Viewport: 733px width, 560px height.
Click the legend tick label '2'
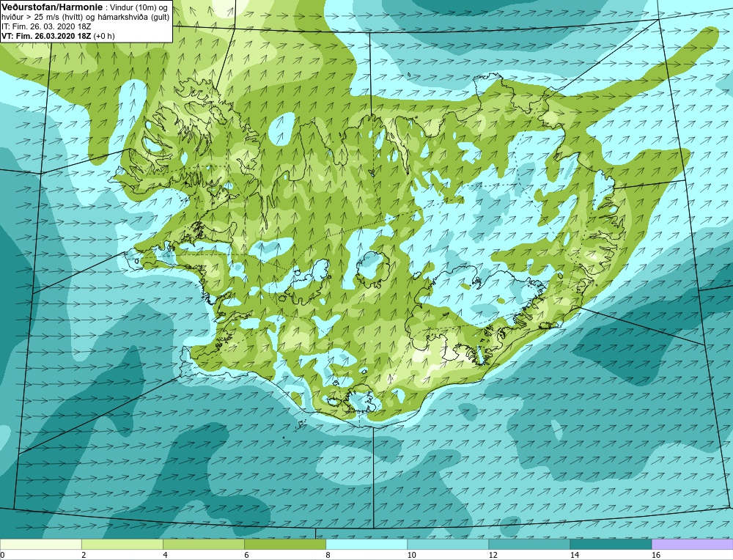[x=84, y=555]
